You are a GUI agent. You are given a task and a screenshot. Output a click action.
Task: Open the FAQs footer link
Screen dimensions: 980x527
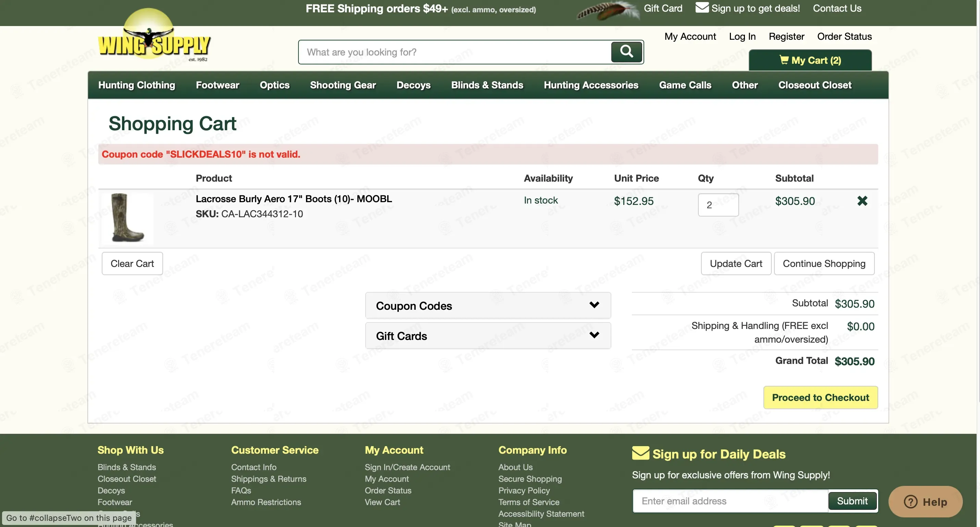[241, 490]
